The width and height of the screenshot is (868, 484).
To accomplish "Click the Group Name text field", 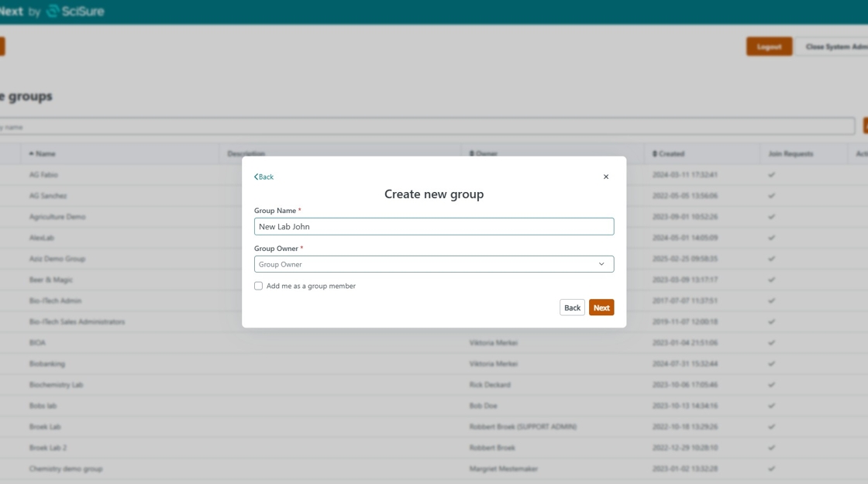I will pos(433,226).
